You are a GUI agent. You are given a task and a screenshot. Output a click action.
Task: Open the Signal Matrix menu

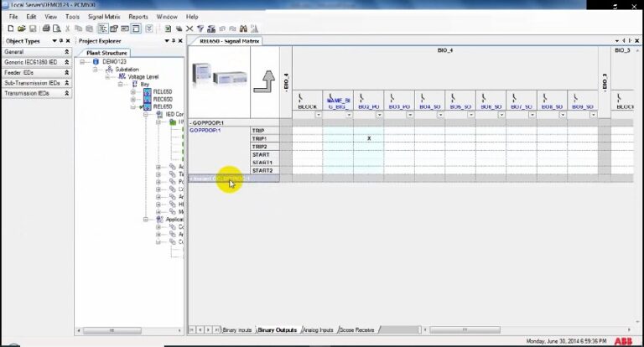tap(104, 17)
